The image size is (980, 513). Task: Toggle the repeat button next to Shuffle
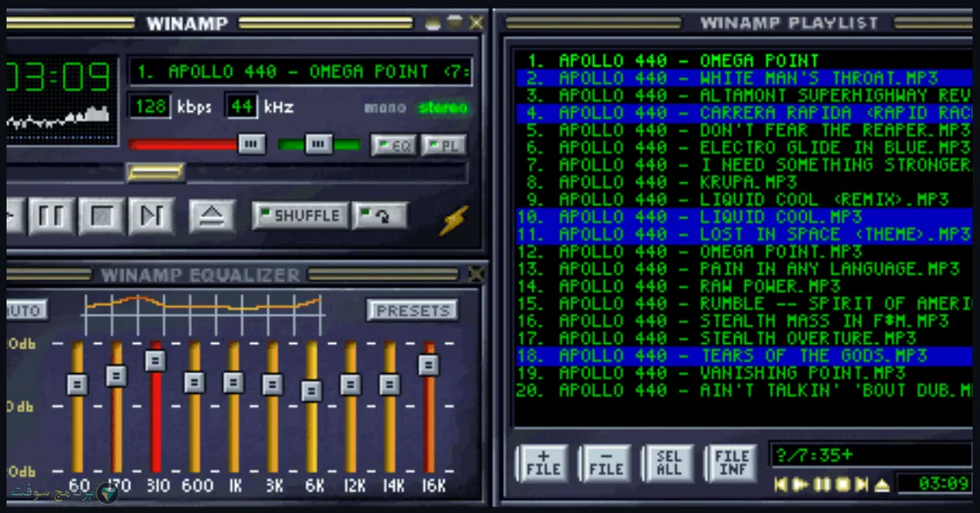(379, 216)
